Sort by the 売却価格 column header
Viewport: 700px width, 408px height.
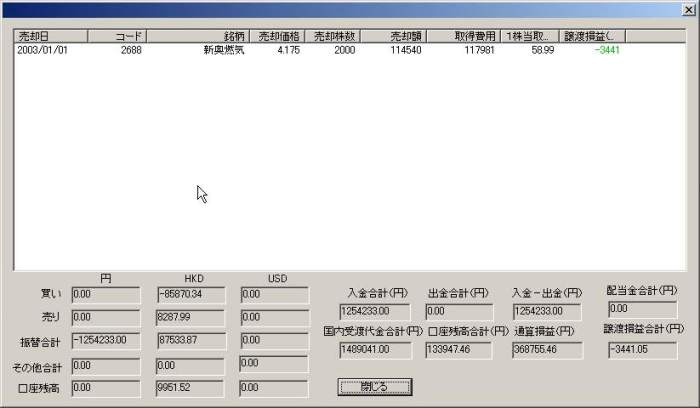pos(275,35)
